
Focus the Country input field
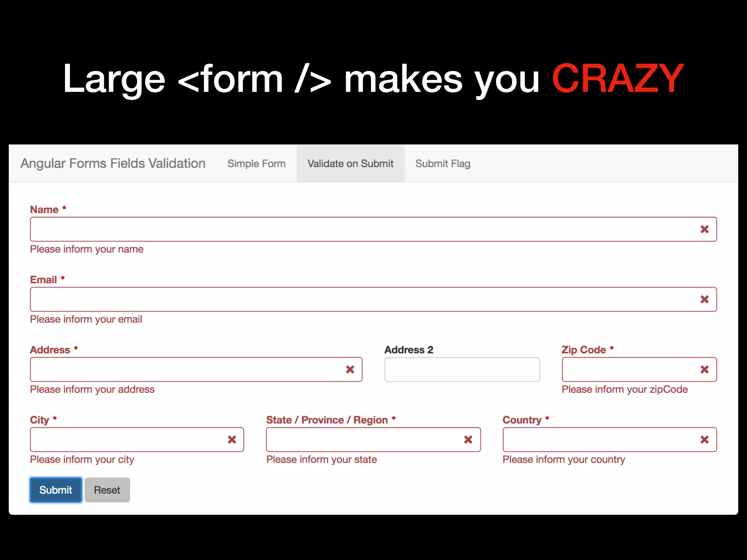[x=598, y=440]
